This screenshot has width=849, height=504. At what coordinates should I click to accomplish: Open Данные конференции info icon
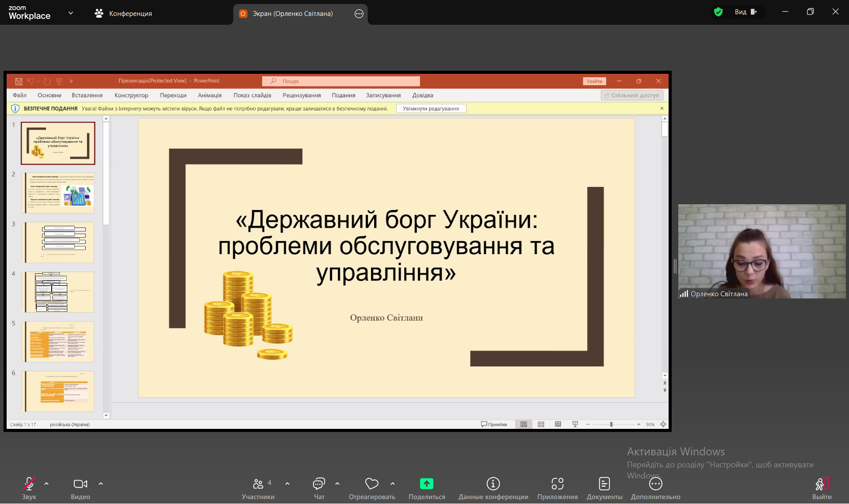click(x=493, y=484)
